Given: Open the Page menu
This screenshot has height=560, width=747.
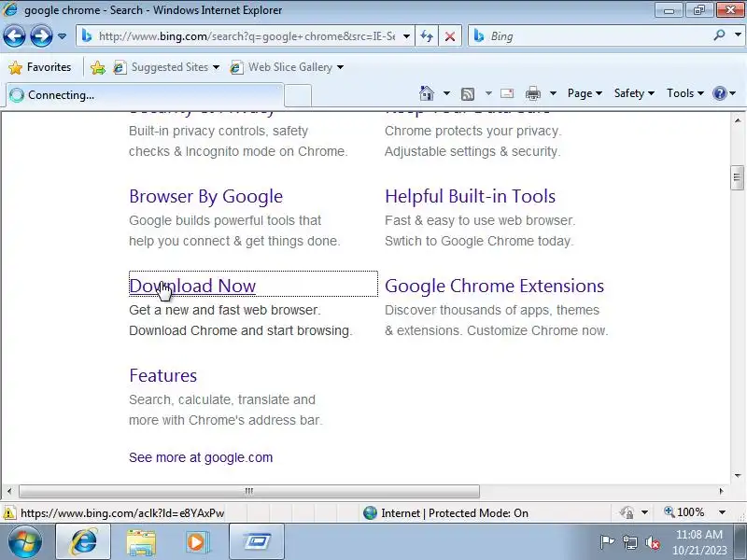Looking at the screenshot, I should pos(585,93).
